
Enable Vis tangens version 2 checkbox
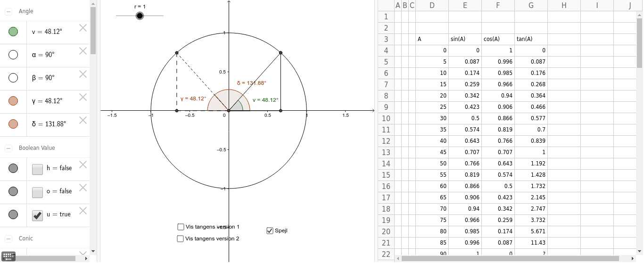180,238
